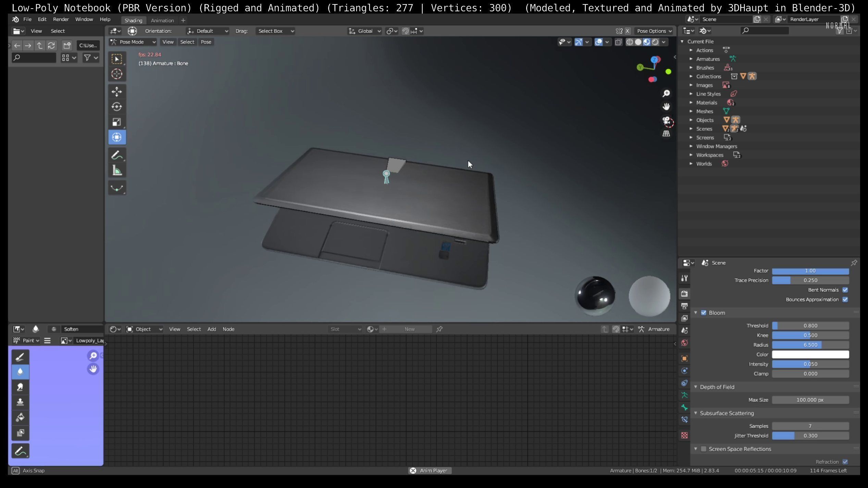Open the Pose Mode dropdown
Image resolution: width=868 pixels, height=488 pixels.
[133, 42]
